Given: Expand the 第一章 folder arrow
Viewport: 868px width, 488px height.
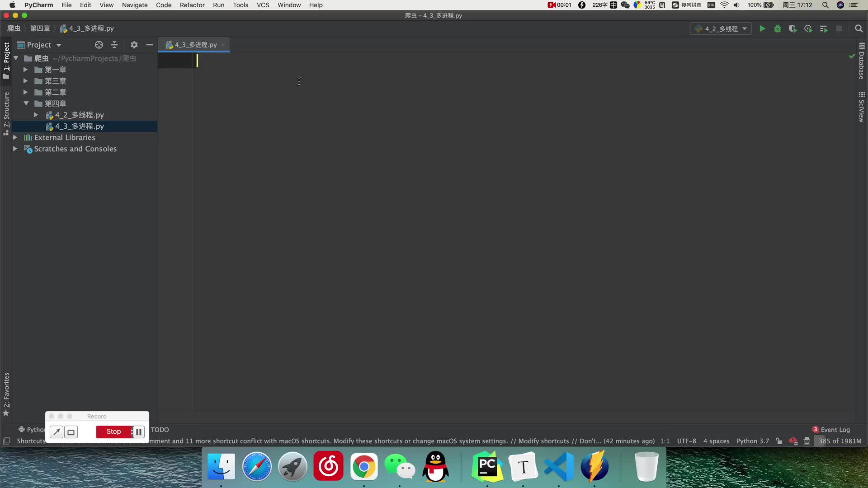Looking at the screenshot, I should (26, 70).
